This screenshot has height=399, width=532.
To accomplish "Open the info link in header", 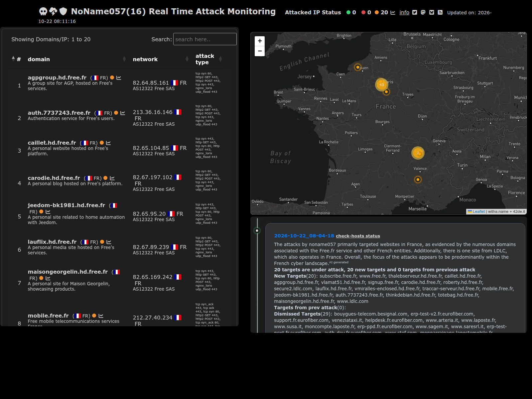I will coord(404,12).
